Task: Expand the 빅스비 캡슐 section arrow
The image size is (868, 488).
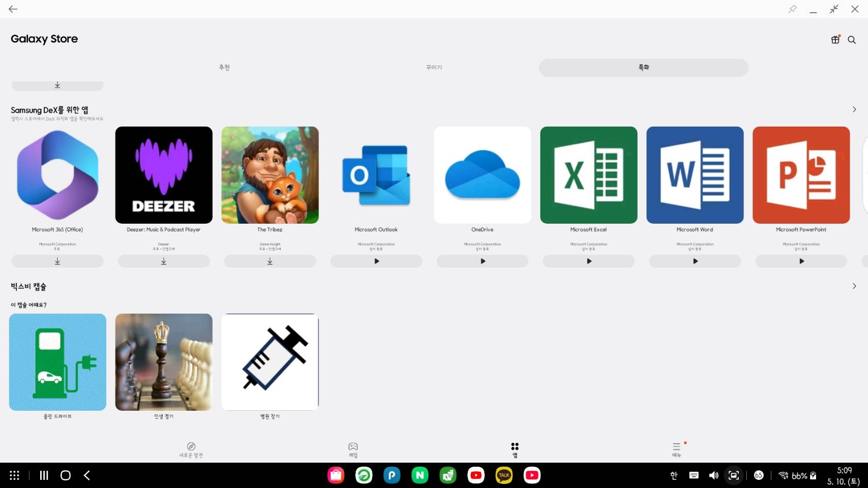Action: [x=854, y=286]
